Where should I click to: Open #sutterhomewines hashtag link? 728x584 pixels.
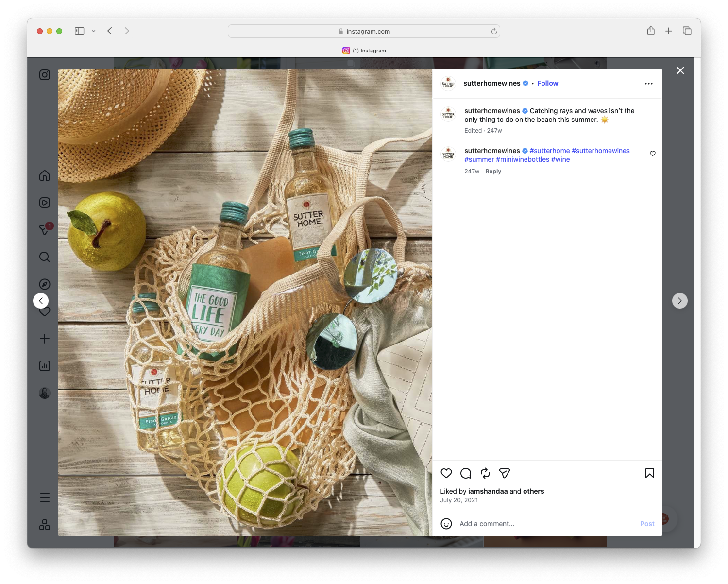pyautogui.click(x=601, y=151)
